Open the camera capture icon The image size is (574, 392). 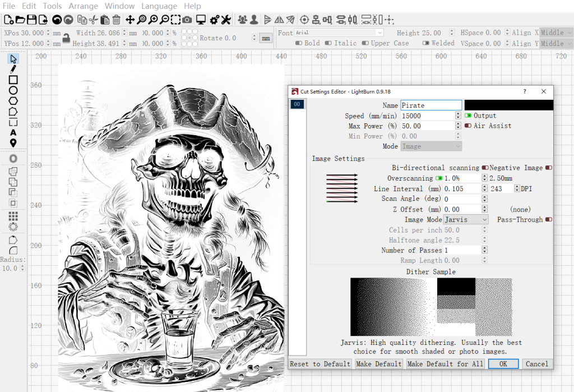187,20
